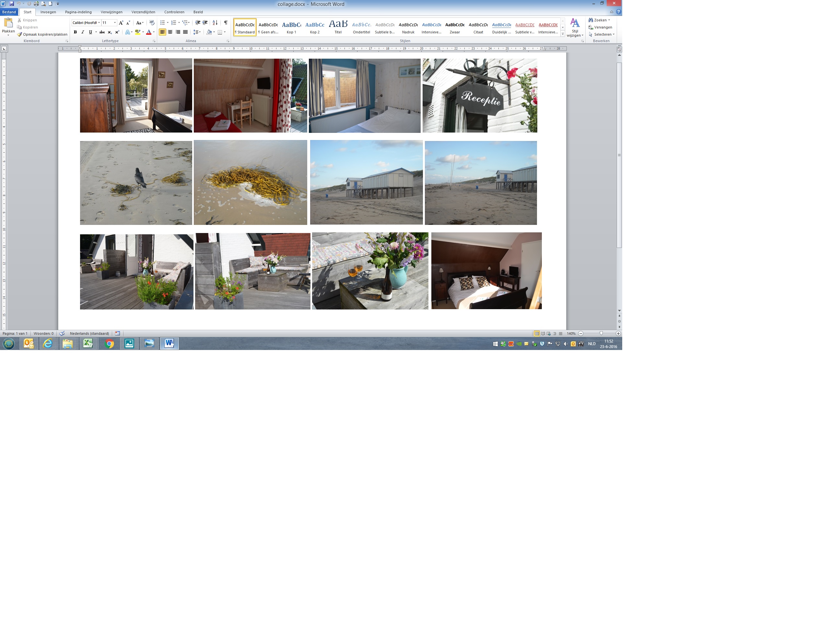Viewport: 840px width, 630px height.
Task: Select Opmaak kopiëren/plakken format painter
Action: [x=42, y=34]
